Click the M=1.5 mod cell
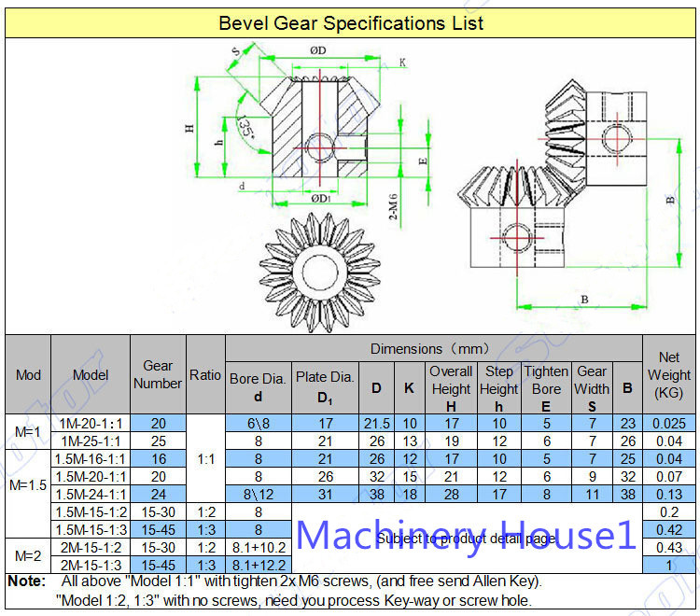700x616 pixels. pos(28,484)
